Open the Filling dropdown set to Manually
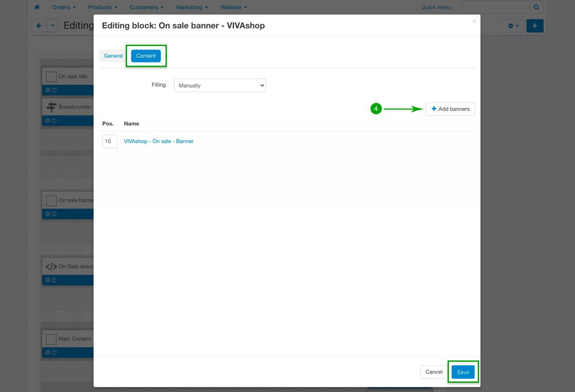575x392 pixels. [x=220, y=85]
